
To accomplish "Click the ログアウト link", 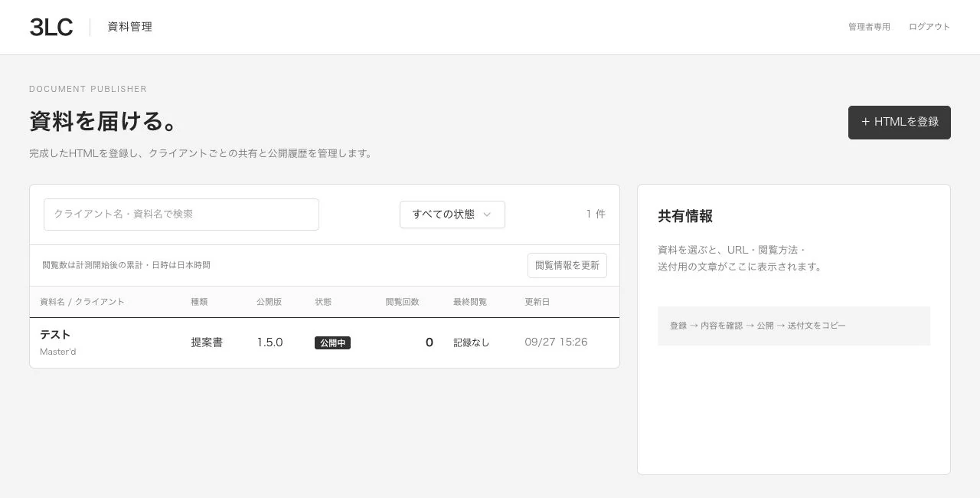I will tap(929, 27).
